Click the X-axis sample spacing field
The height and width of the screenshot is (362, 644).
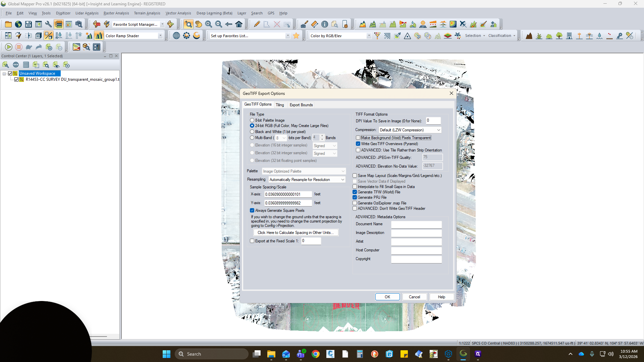point(288,194)
